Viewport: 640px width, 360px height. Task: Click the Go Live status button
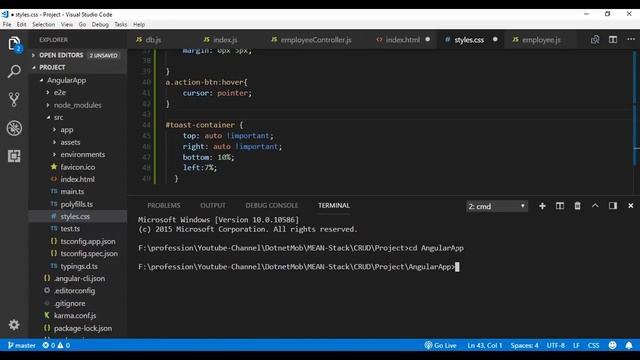tap(440, 345)
